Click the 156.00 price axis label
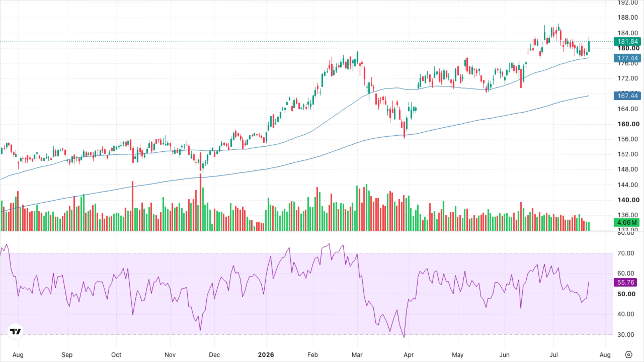 coord(628,139)
